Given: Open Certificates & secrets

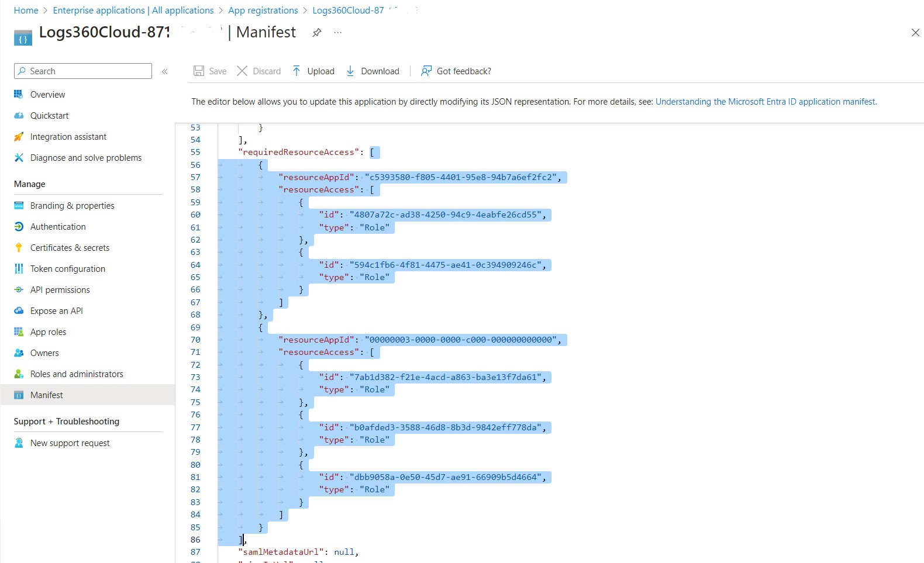Looking at the screenshot, I should [69, 247].
